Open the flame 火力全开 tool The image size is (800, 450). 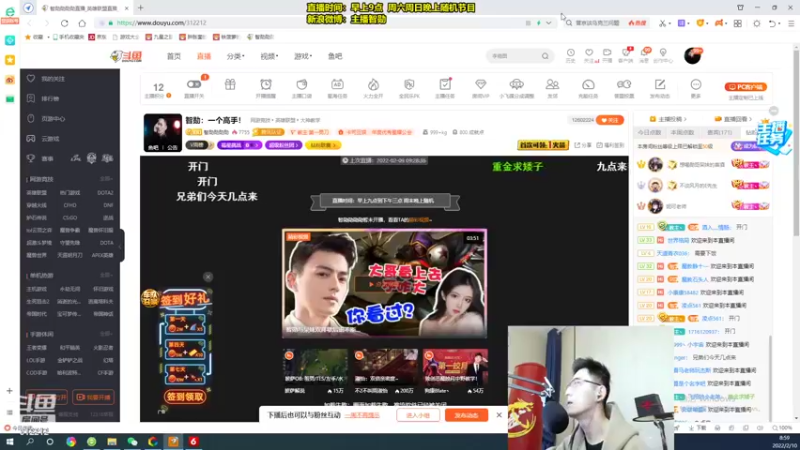click(x=373, y=88)
